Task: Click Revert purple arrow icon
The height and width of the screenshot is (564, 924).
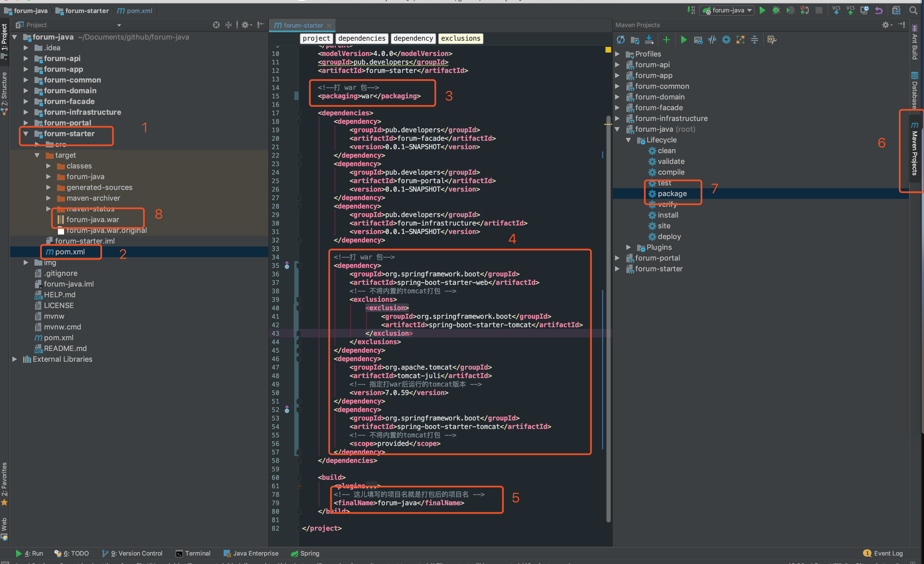Action: click(x=879, y=10)
